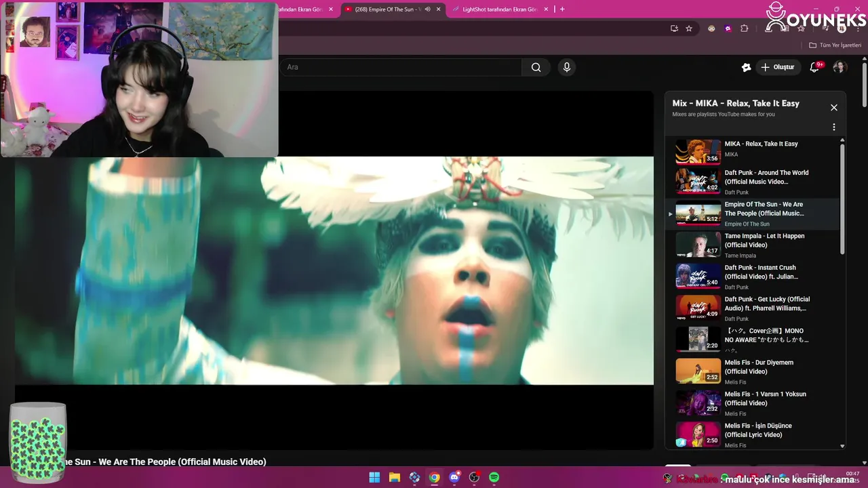The width and height of the screenshot is (868, 488).
Task: Close the second LightShot tab
Action: click(x=546, y=9)
